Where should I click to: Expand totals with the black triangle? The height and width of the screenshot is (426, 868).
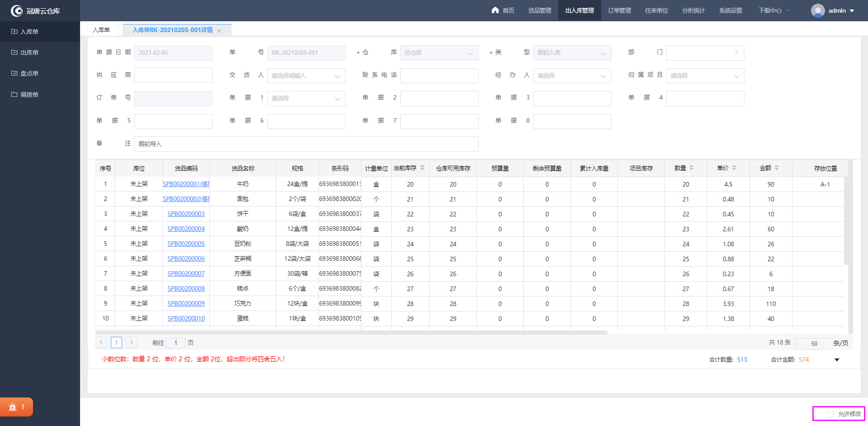tap(837, 360)
